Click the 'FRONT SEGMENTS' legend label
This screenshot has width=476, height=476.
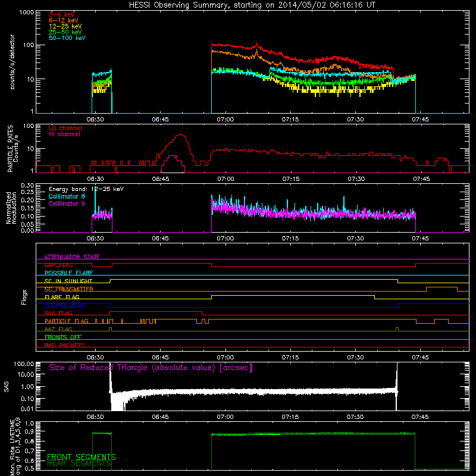click(x=82, y=457)
